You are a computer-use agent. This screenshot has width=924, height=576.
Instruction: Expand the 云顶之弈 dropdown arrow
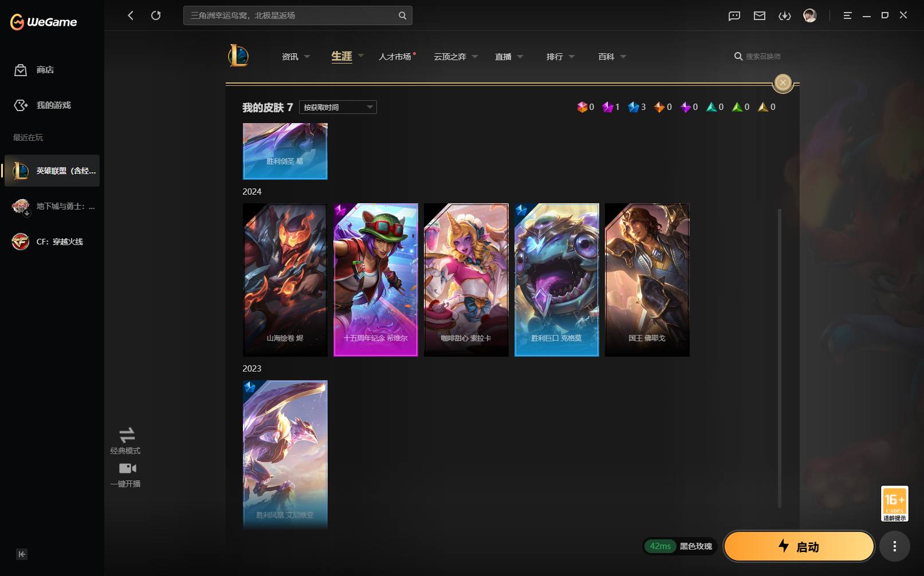point(475,57)
